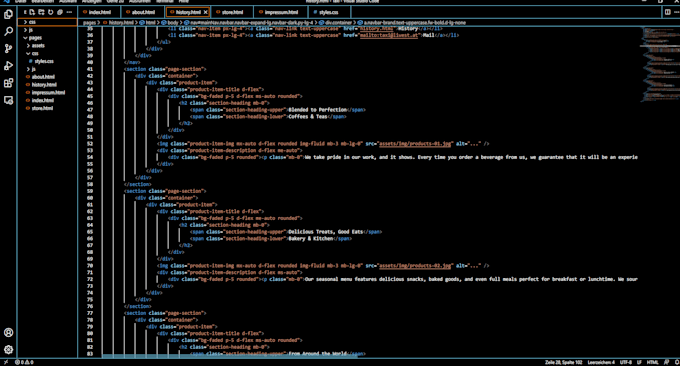Open Remote Explorer view in activity bar
This screenshot has width=680, height=366.
coord(8,100)
